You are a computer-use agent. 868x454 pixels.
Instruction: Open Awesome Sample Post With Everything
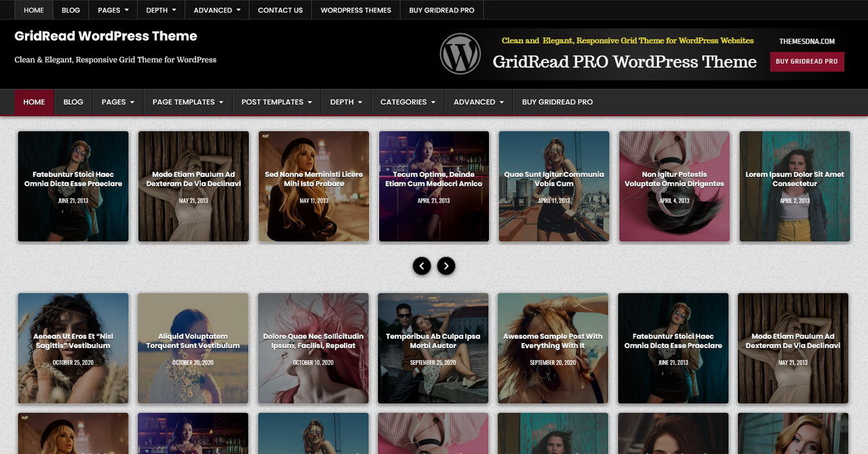(x=553, y=341)
